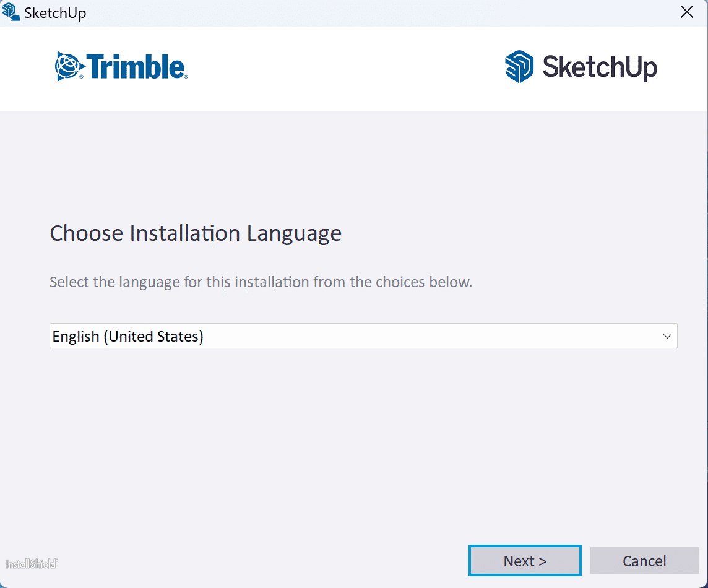This screenshot has height=588, width=708.
Task: Click the 'Select the language' instruction text
Action: 261,282
